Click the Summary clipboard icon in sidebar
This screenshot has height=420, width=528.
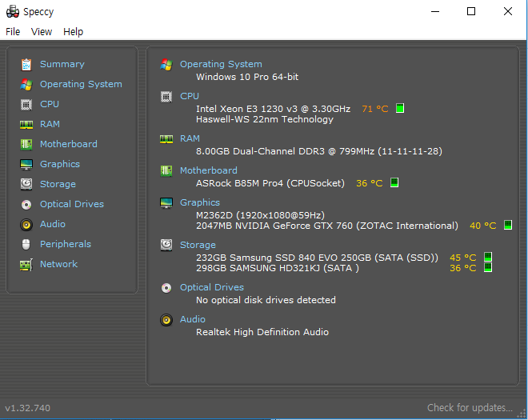click(x=26, y=64)
